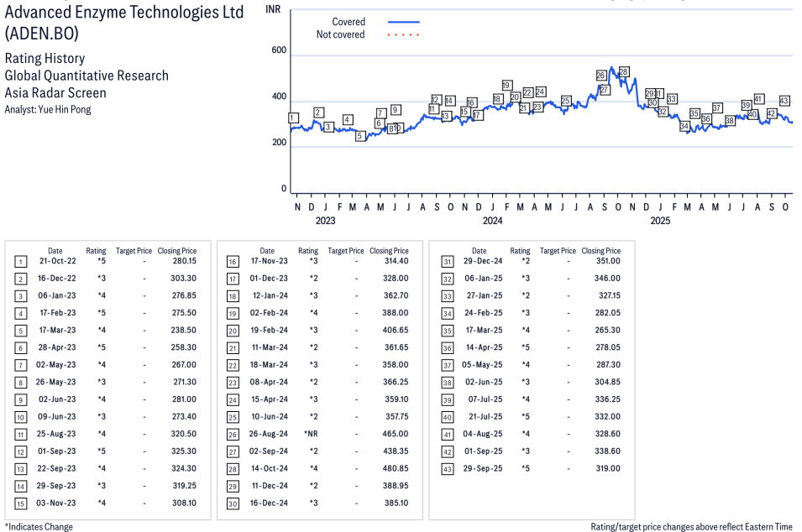Select chart marker 26 near the price peak

tap(600, 76)
